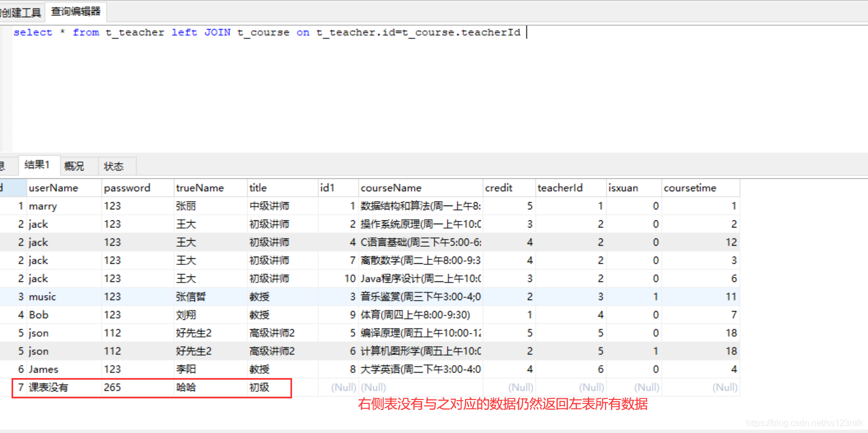Select the trueName cell 张丽
The height and width of the screenshot is (433, 868).
pyautogui.click(x=211, y=206)
